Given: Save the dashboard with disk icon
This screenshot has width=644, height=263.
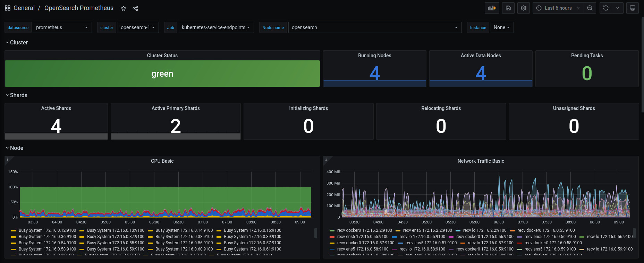Looking at the screenshot, I should [508, 8].
